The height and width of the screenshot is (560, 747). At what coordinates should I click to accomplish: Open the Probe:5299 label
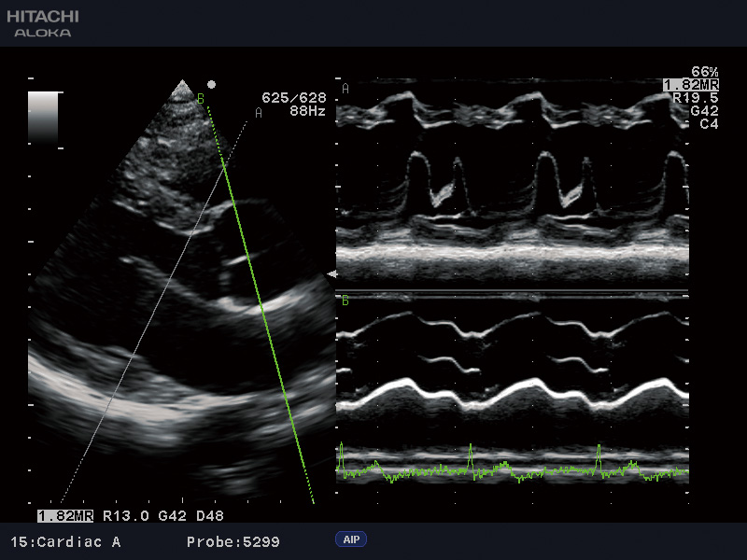coord(233,541)
